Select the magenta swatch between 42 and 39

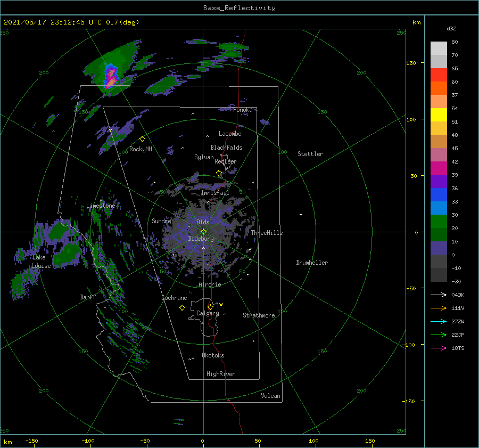pyautogui.click(x=439, y=168)
